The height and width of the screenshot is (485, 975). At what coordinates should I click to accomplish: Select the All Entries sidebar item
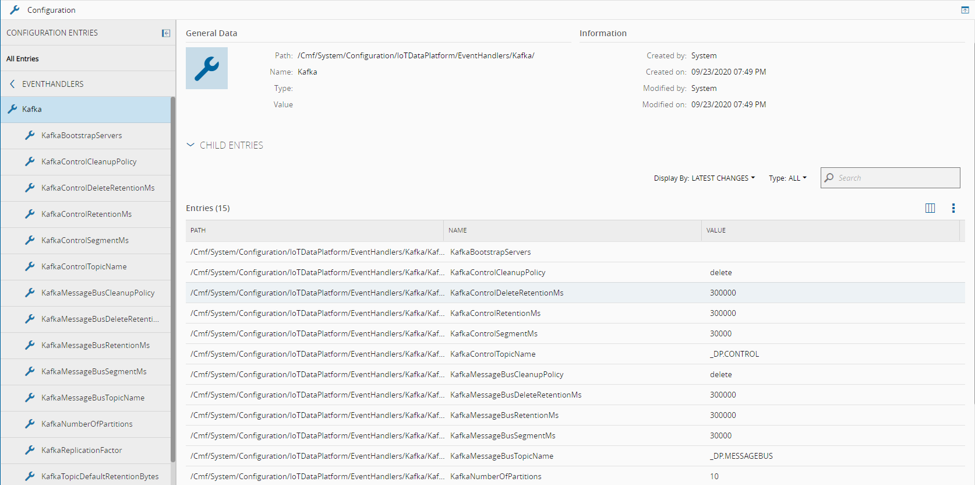[x=23, y=59]
